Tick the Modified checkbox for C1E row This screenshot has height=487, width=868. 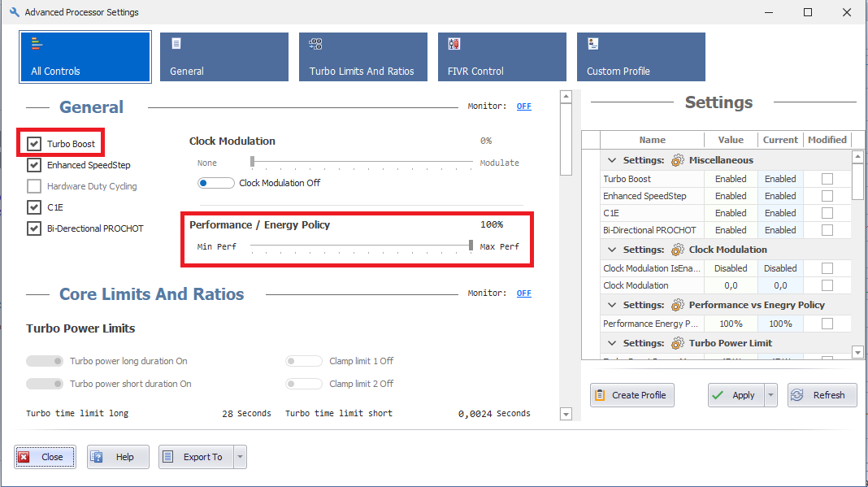coord(827,213)
